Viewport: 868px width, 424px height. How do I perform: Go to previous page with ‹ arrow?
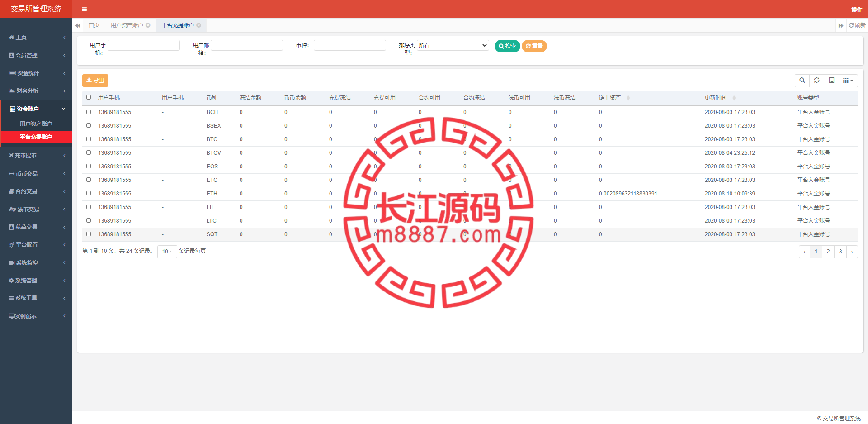click(804, 252)
